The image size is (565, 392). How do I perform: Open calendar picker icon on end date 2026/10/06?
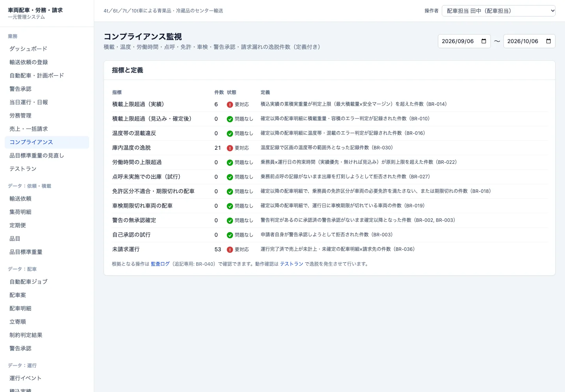(x=549, y=41)
